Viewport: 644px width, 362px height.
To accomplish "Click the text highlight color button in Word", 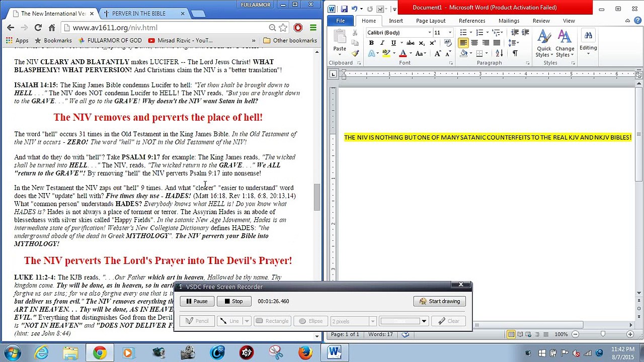I will coord(386,53).
